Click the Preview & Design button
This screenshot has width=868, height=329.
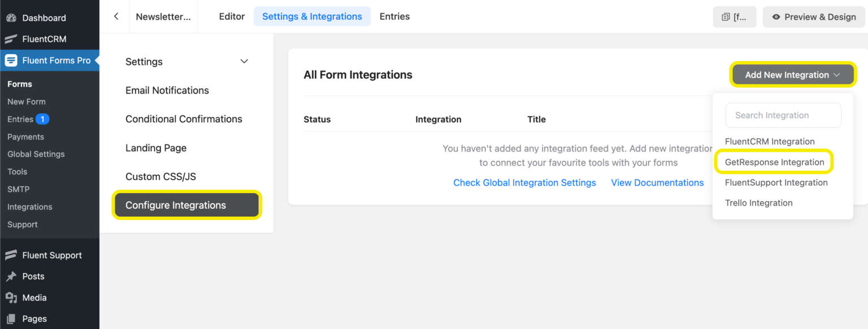(x=814, y=17)
